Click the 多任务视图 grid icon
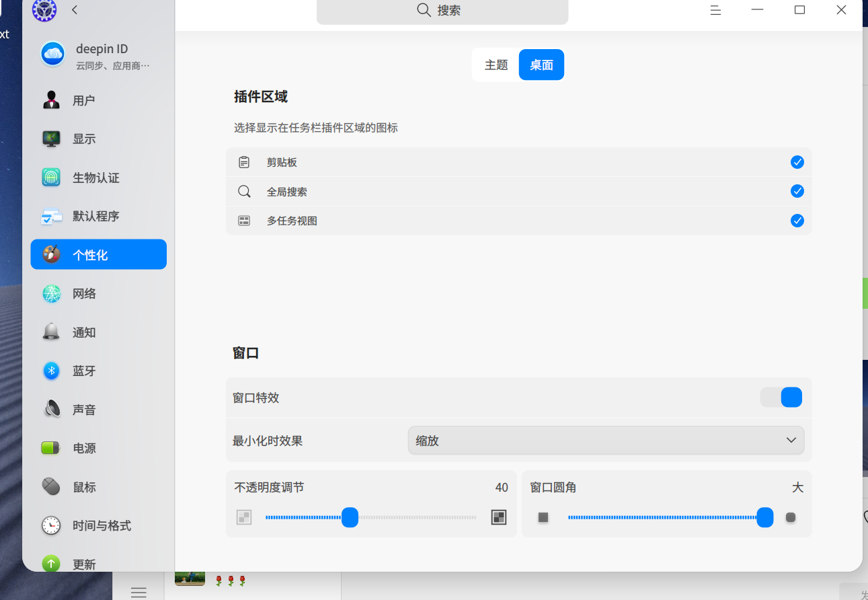 click(x=244, y=221)
